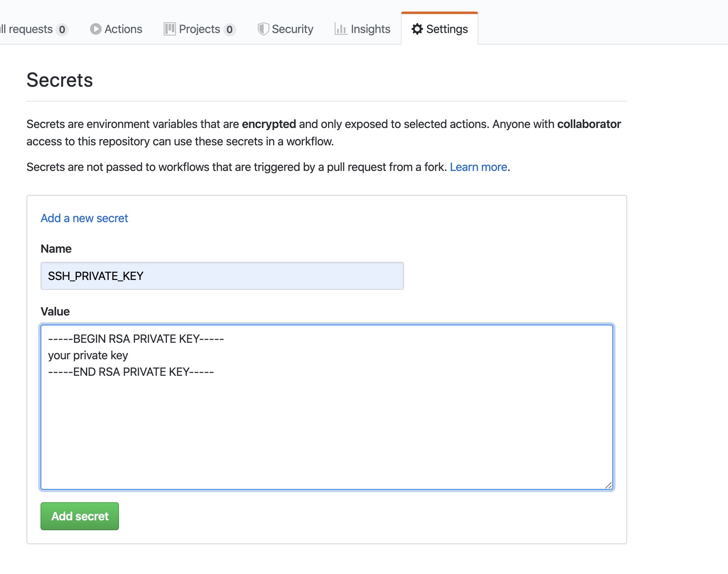Go to the Security tab

coord(293,29)
